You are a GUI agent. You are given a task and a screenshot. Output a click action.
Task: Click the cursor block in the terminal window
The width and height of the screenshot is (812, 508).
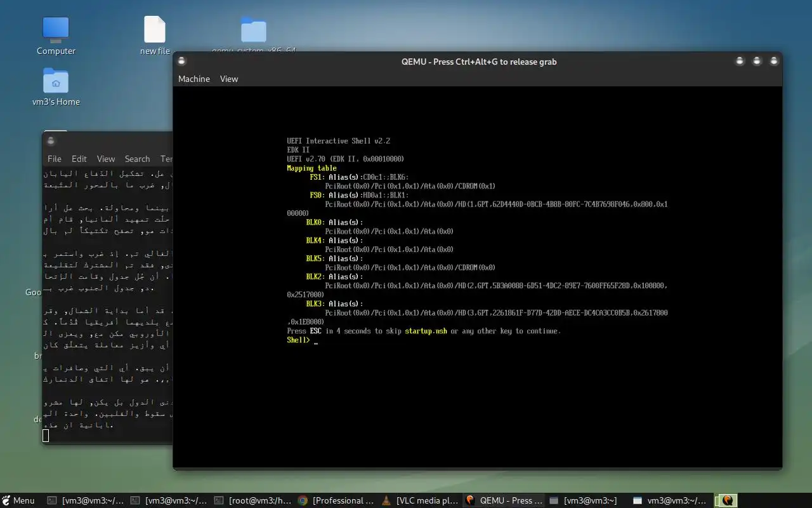pyautogui.click(x=46, y=436)
